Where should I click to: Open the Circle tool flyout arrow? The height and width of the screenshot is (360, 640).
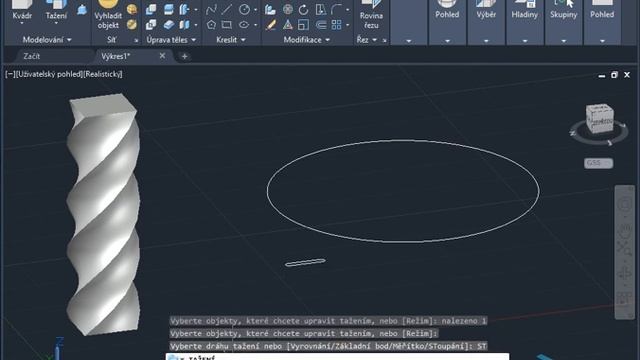click(256, 9)
